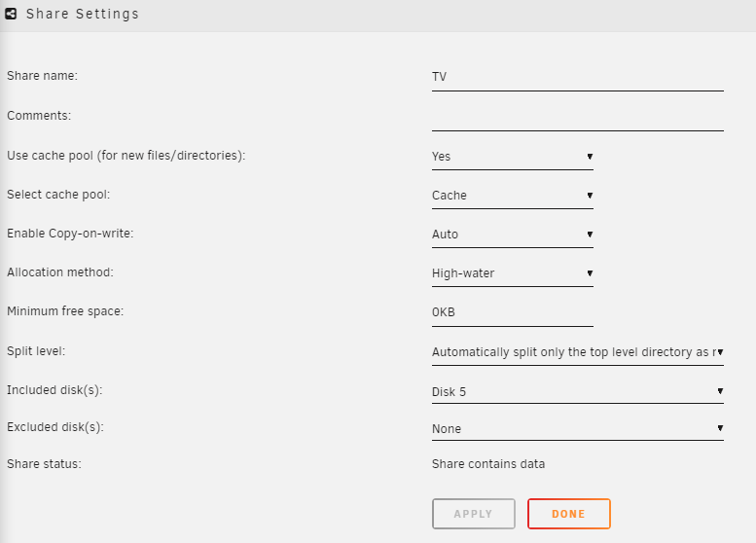Open the Split level dropdown
The height and width of the screenshot is (543, 756).
pyautogui.click(x=578, y=352)
